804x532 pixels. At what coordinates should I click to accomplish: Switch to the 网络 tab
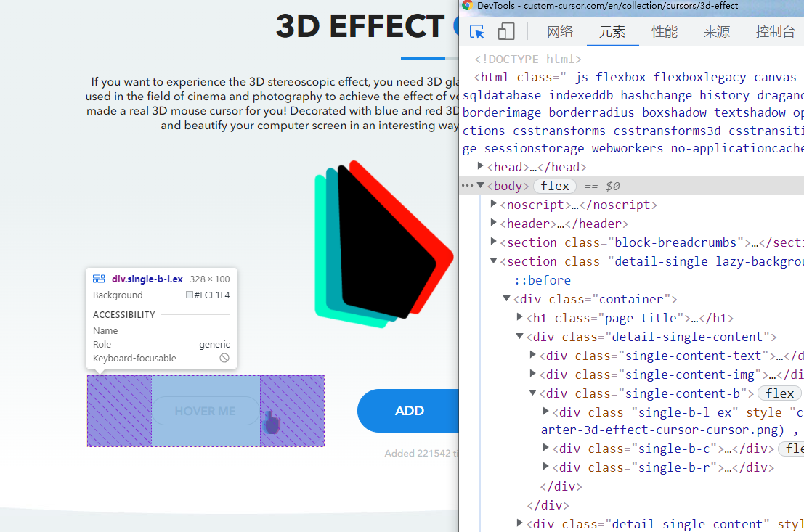560,32
